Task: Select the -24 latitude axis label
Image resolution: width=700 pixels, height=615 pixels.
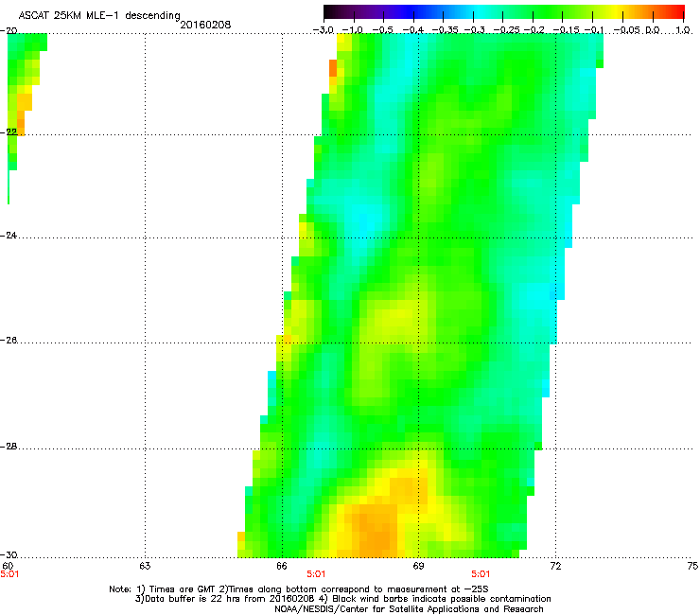Action: [9, 235]
